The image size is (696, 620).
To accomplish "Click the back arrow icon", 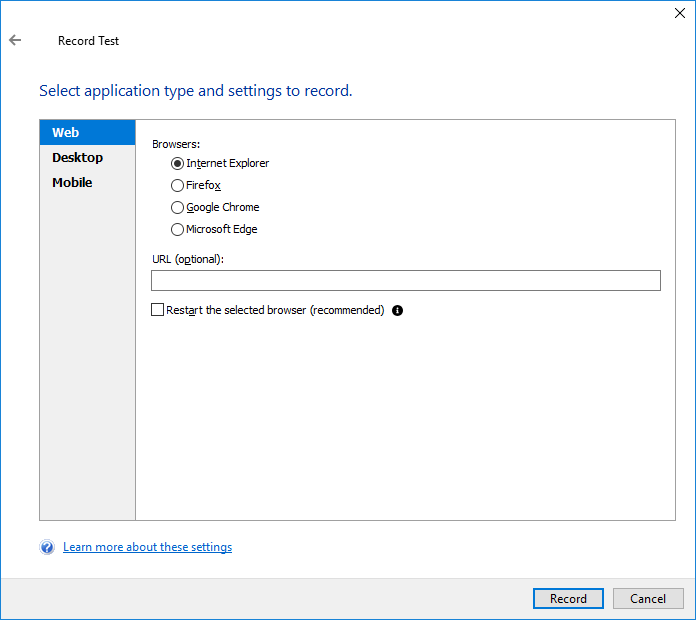I will click(x=15, y=41).
